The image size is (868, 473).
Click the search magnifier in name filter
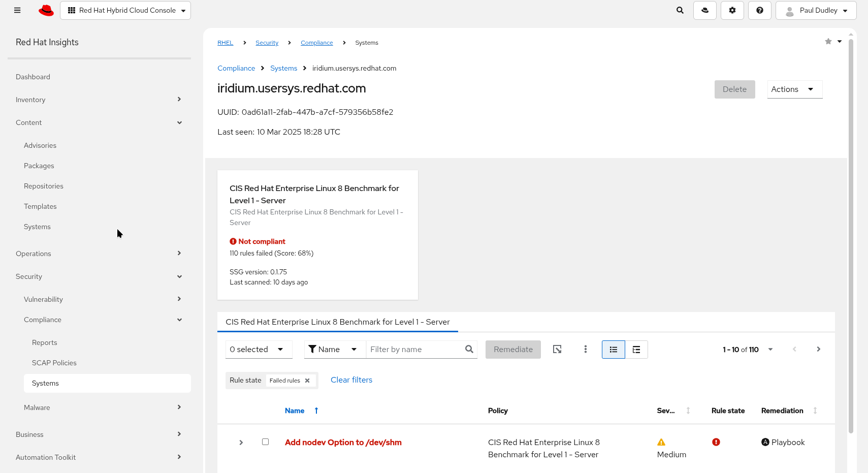tap(469, 349)
